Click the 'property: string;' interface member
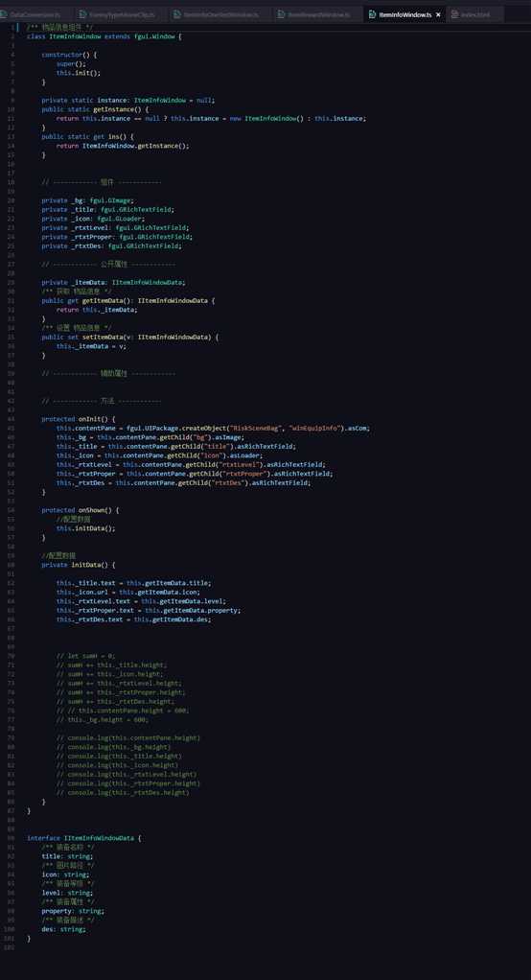Viewport: 531px width, 980px height. [73, 911]
